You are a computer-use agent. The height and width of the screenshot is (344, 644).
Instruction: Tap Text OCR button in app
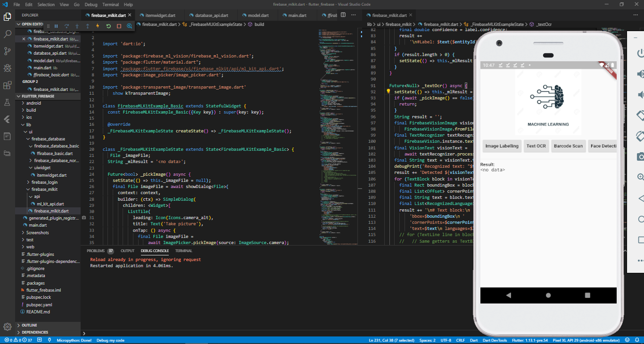536,146
